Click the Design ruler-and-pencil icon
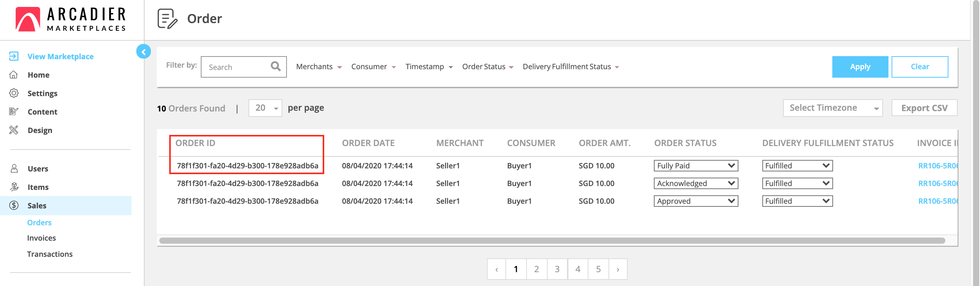 tap(14, 130)
